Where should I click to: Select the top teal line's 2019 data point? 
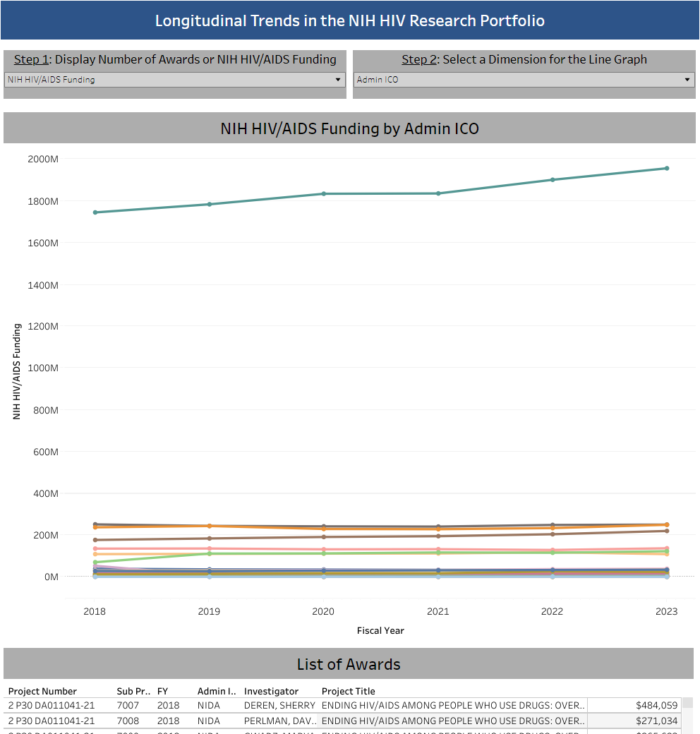pyautogui.click(x=209, y=204)
